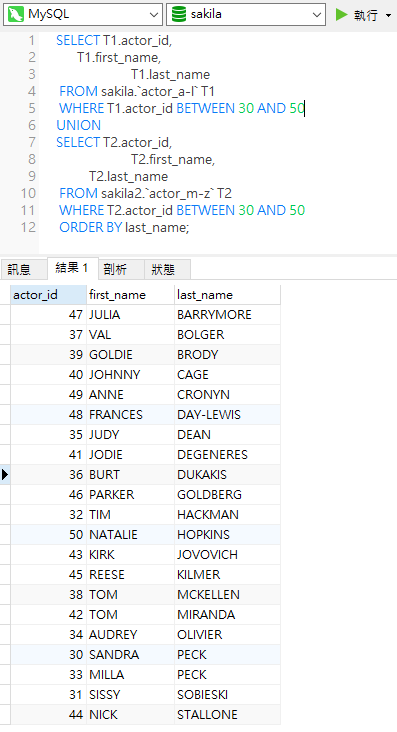Place cursor on the UNION line
The height and width of the screenshot is (732, 397).
[78, 125]
